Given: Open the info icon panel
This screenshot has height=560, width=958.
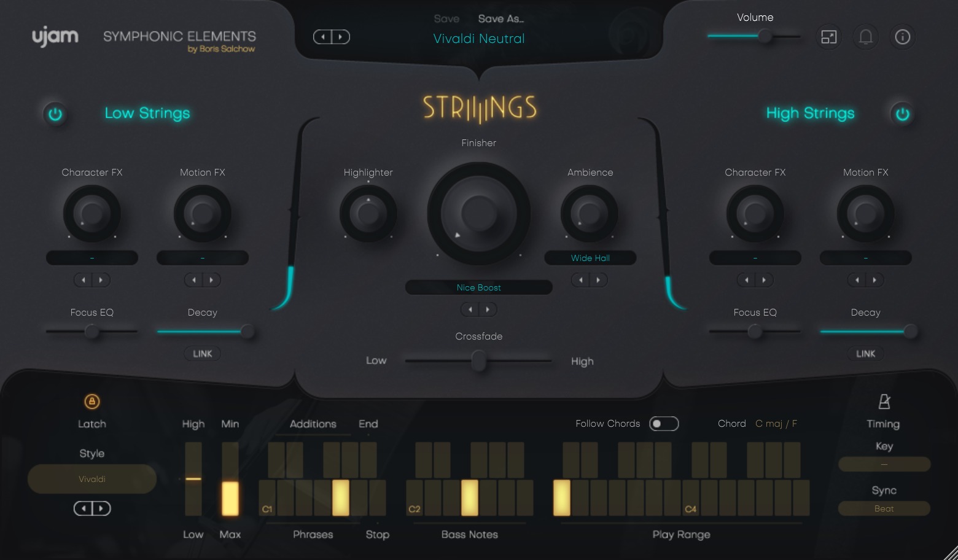Looking at the screenshot, I should click(902, 37).
